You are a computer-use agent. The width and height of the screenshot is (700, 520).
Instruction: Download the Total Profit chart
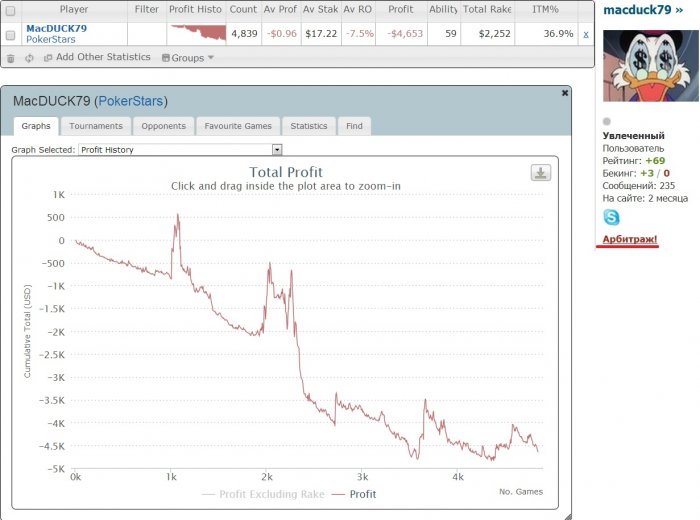coord(541,173)
